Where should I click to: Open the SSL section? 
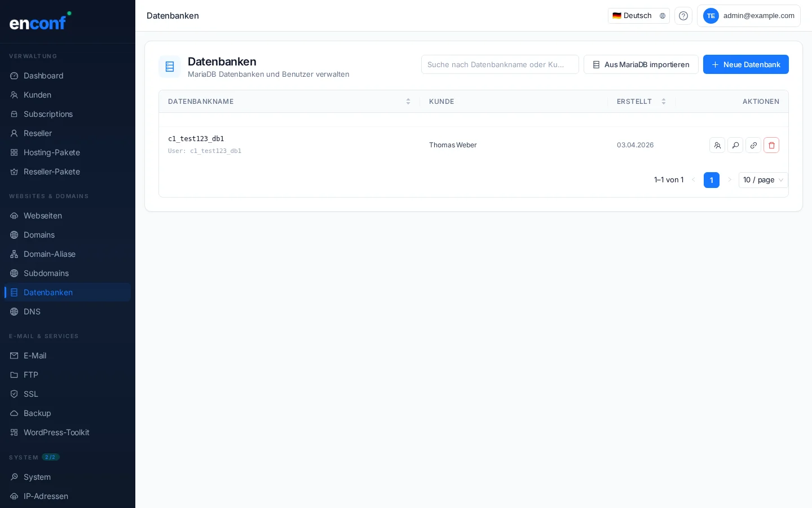[x=30, y=394]
